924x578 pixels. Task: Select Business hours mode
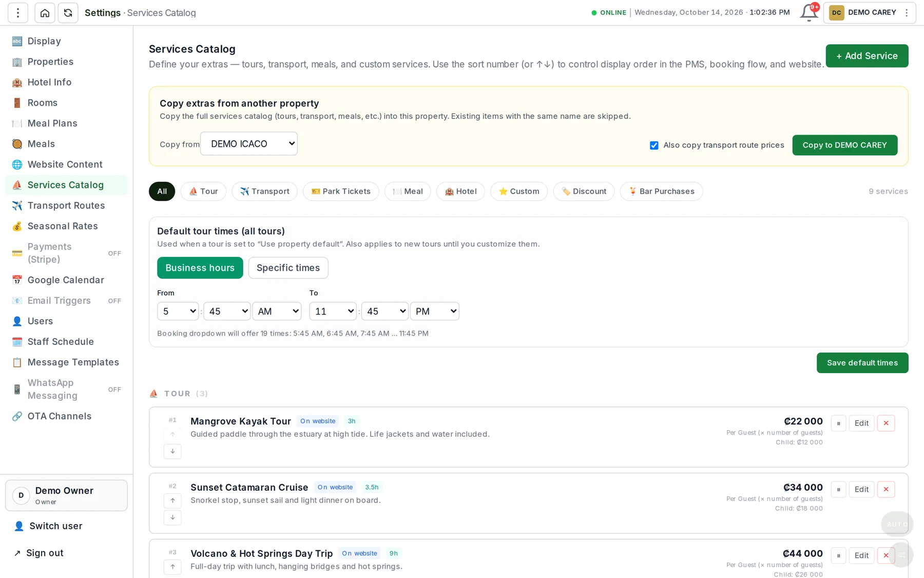[200, 268]
